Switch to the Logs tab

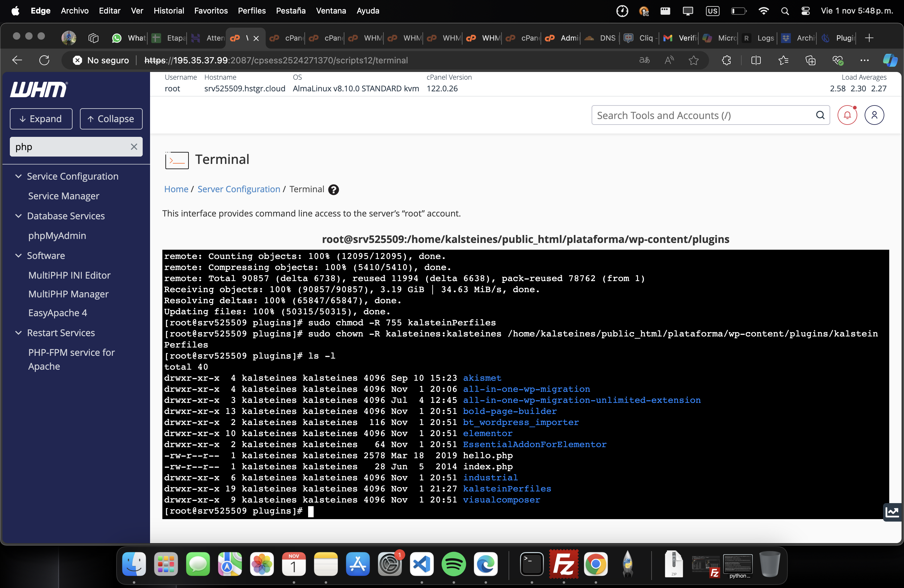click(758, 38)
